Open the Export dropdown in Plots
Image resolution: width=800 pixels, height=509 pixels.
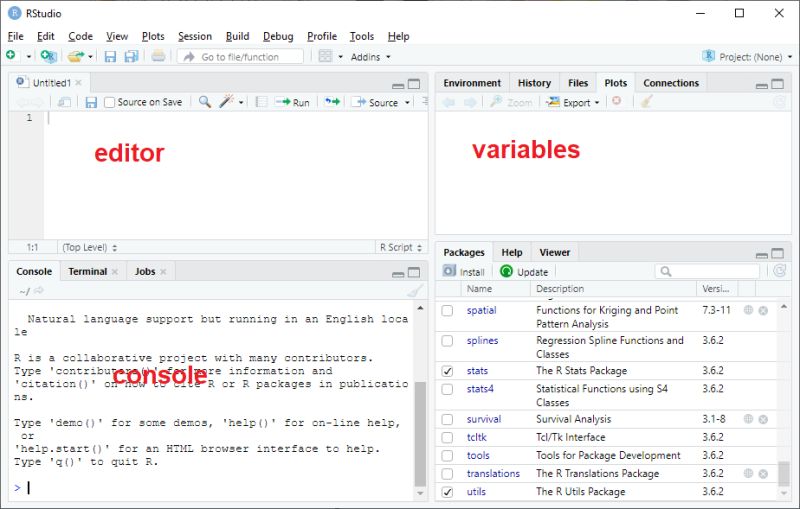click(573, 103)
